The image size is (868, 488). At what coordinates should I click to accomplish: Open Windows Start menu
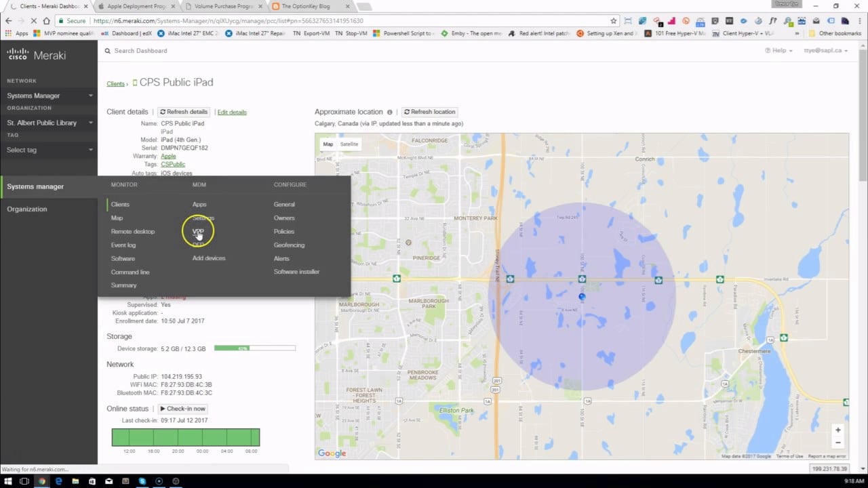[x=8, y=481]
